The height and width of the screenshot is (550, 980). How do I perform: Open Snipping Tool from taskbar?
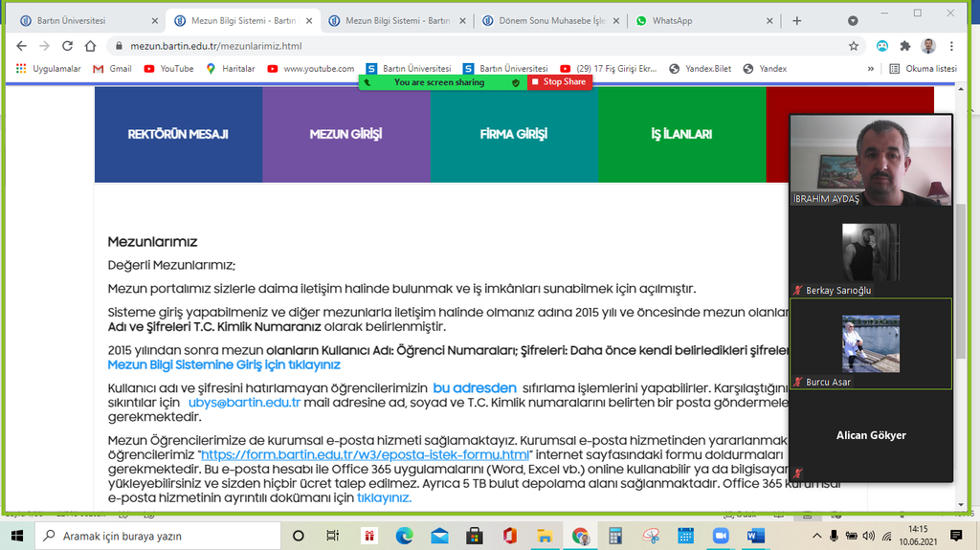(651, 536)
